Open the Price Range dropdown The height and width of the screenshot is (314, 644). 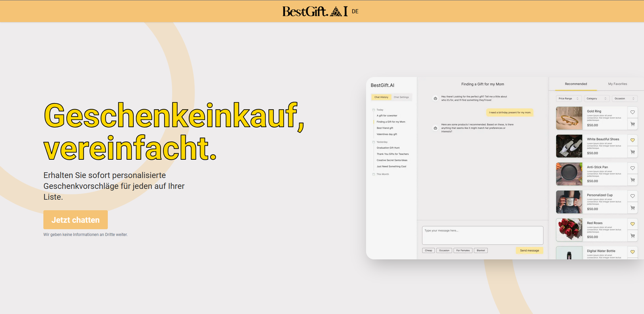click(x=569, y=99)
